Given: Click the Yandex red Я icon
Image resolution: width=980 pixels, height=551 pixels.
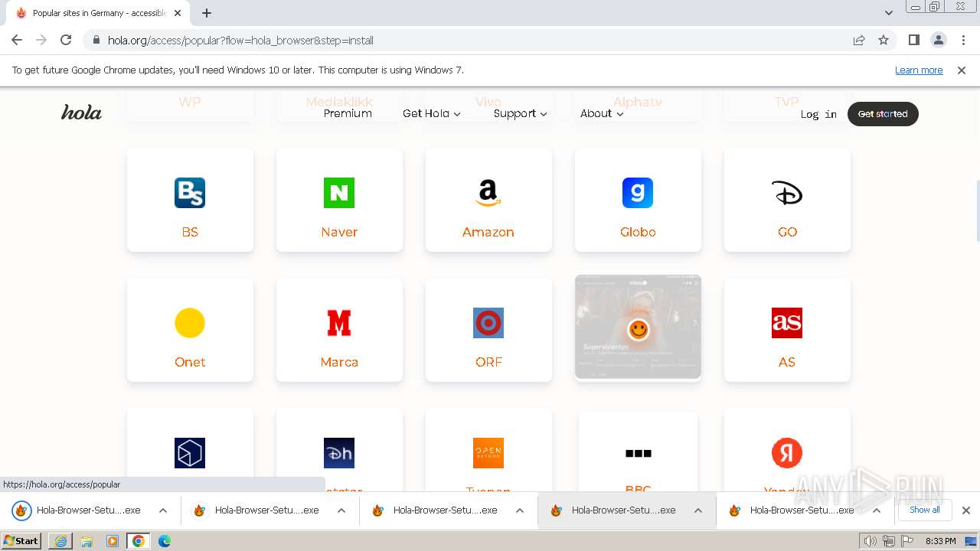Looking at the screenshot, I should (x=787, y=453).
